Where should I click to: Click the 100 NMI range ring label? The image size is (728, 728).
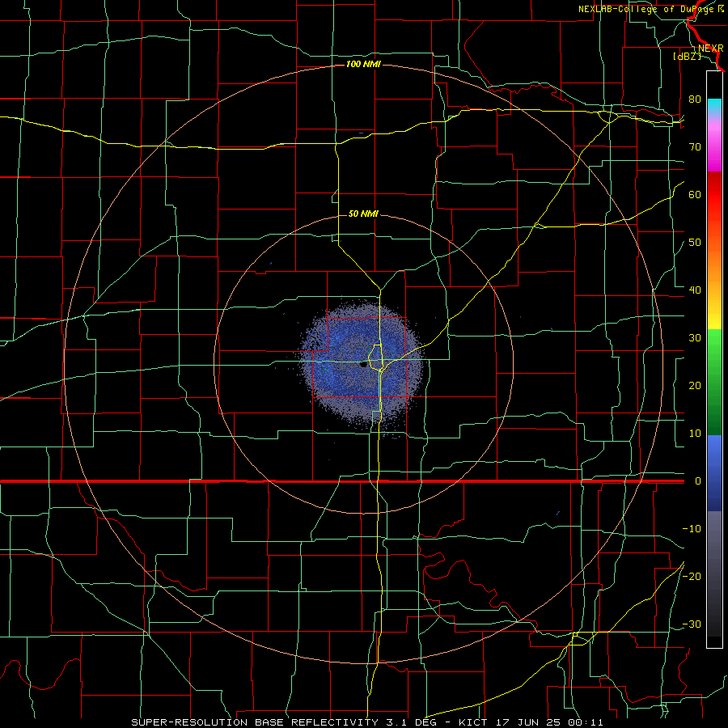(x=363, y=64)
